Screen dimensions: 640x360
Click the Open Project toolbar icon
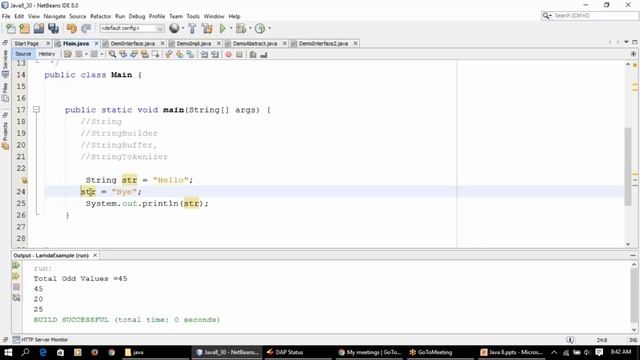click(x=39, y=29)
